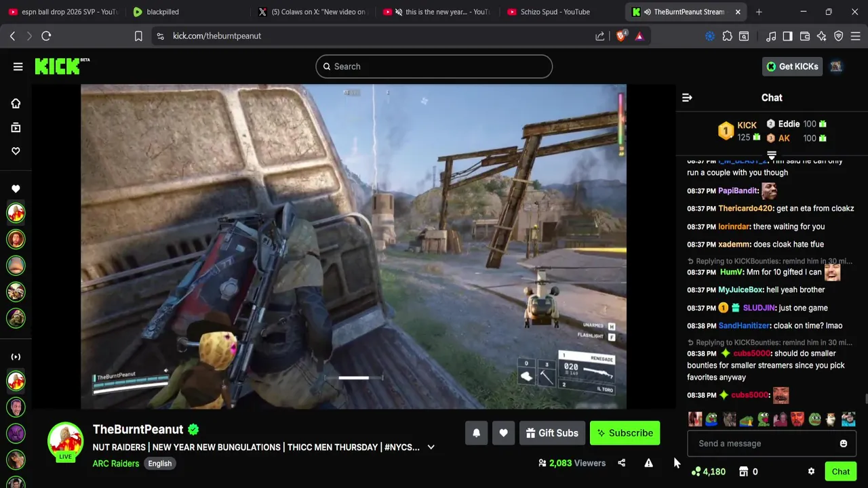Expand leaderboard arrow under KICK 125
Viewport: 868px width, 488px height.
(772, 155)
